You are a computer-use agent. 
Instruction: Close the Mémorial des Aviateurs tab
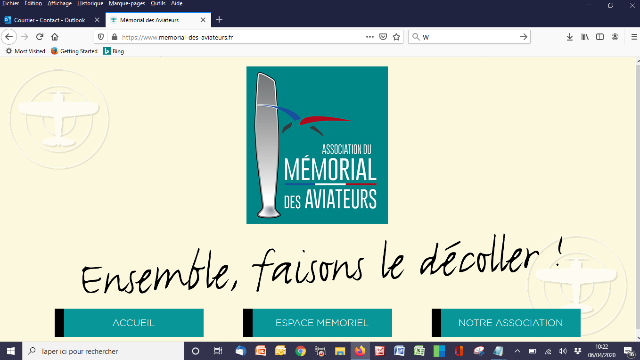203,20
